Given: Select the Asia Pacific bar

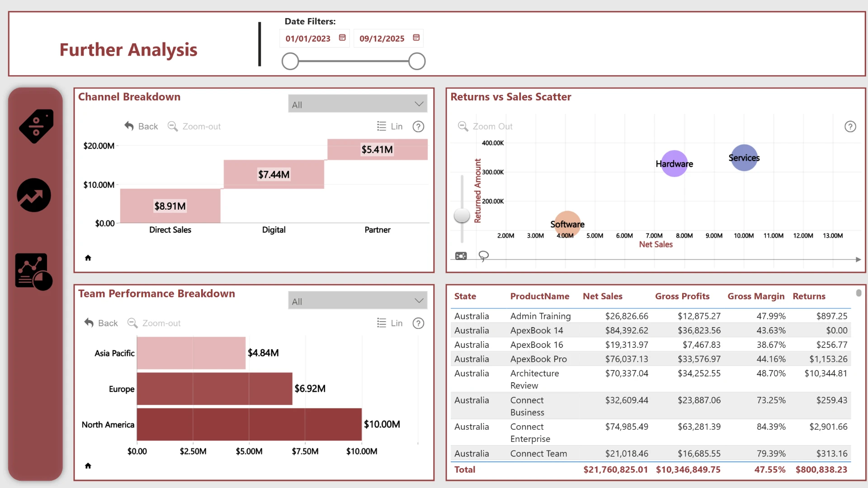Looking at the screenshot, I should pos(191,353).
